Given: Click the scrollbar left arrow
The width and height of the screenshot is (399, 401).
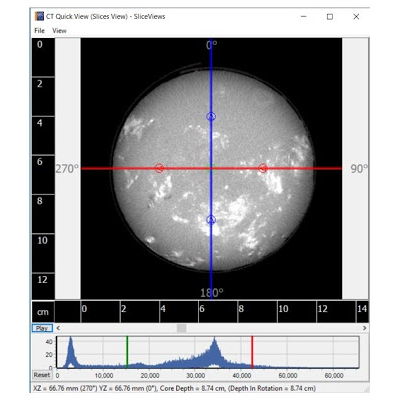Looking at the screenshot, I should (58, 328).
